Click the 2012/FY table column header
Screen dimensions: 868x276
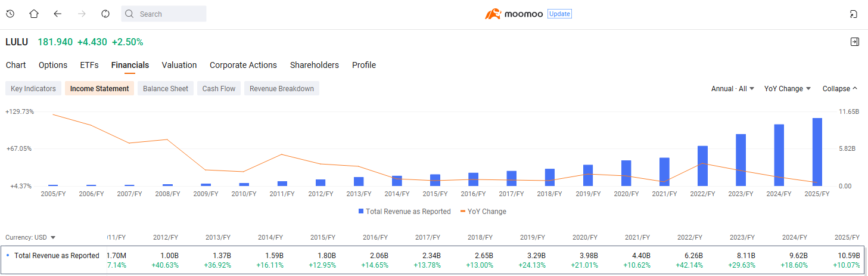(166, 237)
